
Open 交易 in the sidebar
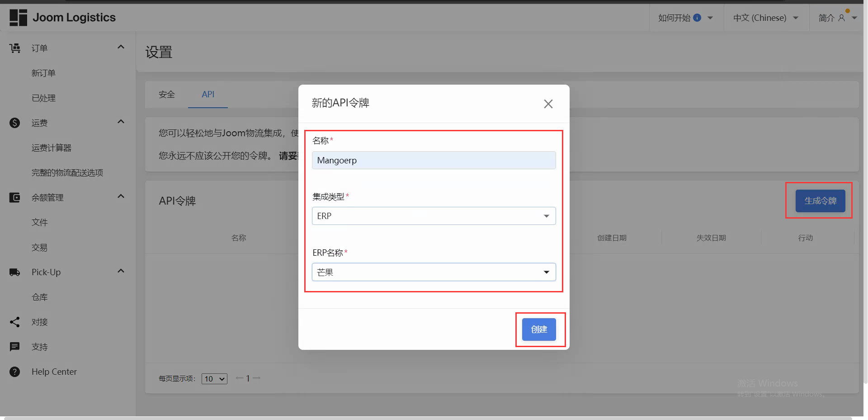pyautogui.click(x=39, y=247)
